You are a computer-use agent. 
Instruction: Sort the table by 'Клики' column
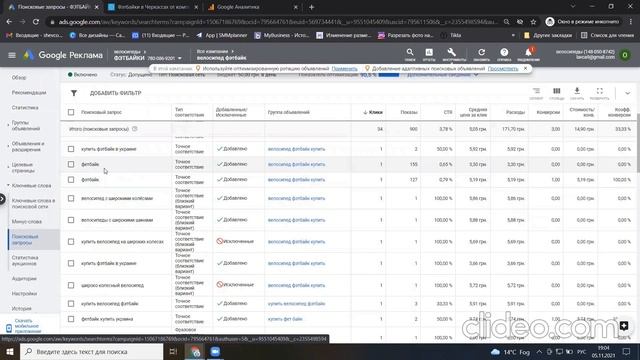coord(373,112)
